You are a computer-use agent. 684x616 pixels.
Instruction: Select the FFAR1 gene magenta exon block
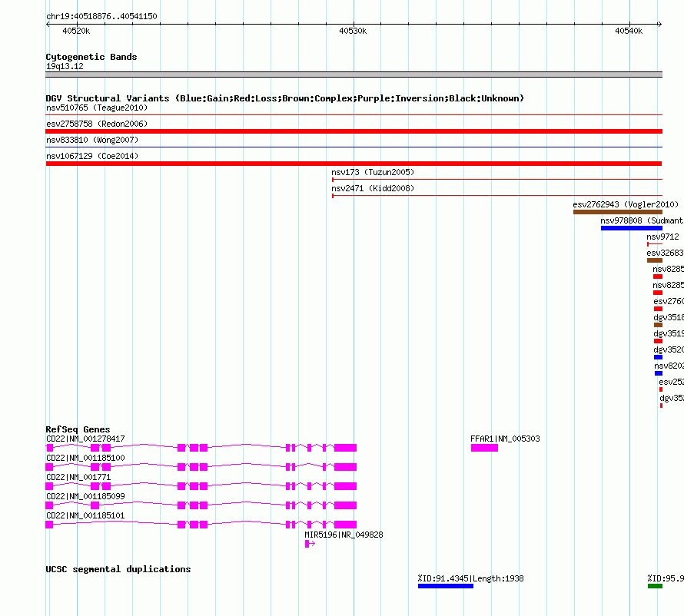pyautogui.click(x=484, y=448)
